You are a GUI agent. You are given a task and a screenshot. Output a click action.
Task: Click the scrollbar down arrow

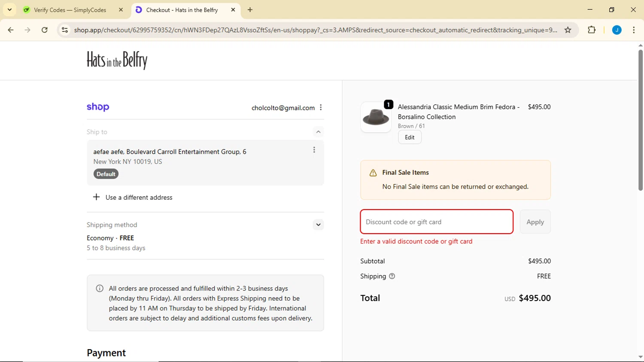click(640, 357)
